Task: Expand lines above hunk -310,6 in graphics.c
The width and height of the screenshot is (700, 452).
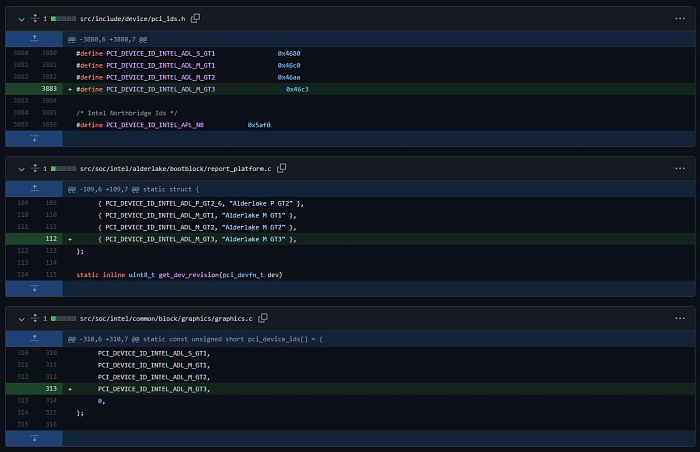Action: point(34,339)
